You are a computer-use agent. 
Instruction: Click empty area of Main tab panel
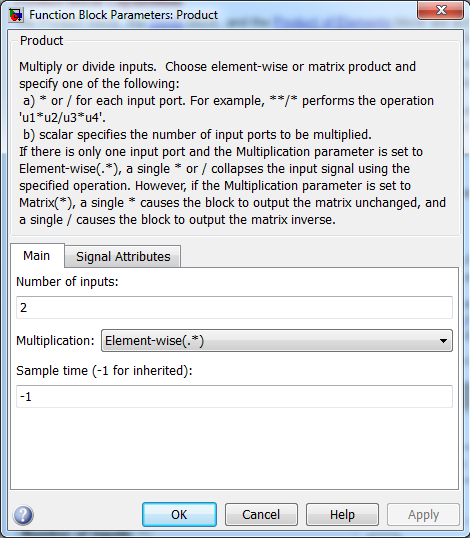tap(234, 448)
